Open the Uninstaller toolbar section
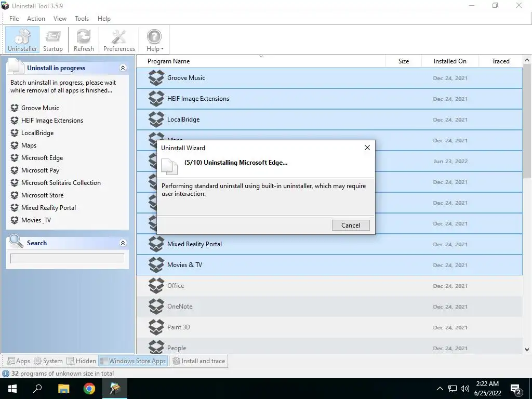 click(x=22, y=40)
